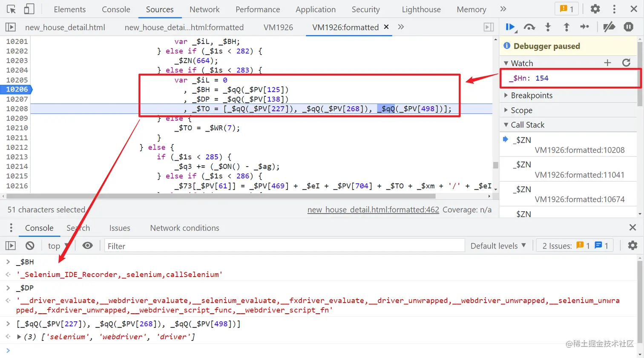Viewport: 644px width, 358px height.
Task: Open the DevTools settings gear
Action: tap(595, 9)
